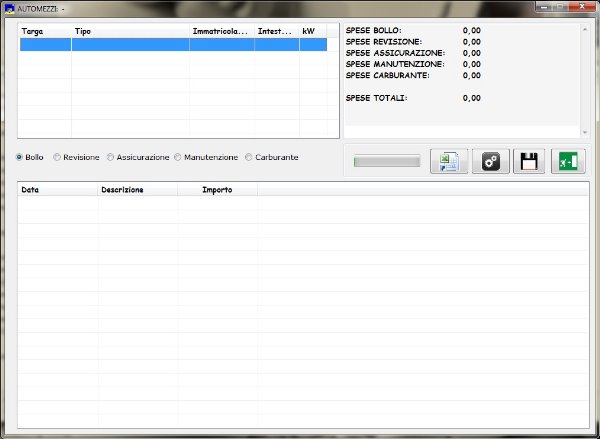The height and width of the screenshot is (439, 600).
Task: Select the highlighted blue vehicle row
Action: click(x=173, y=44)
